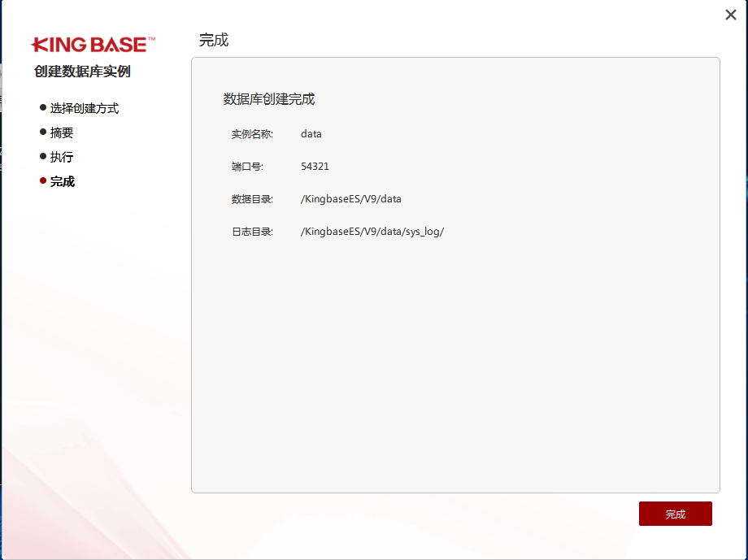The height and width of the screenshot is (560, 748).
Task: Close the wizard window with the X
Action: point(730,15)
